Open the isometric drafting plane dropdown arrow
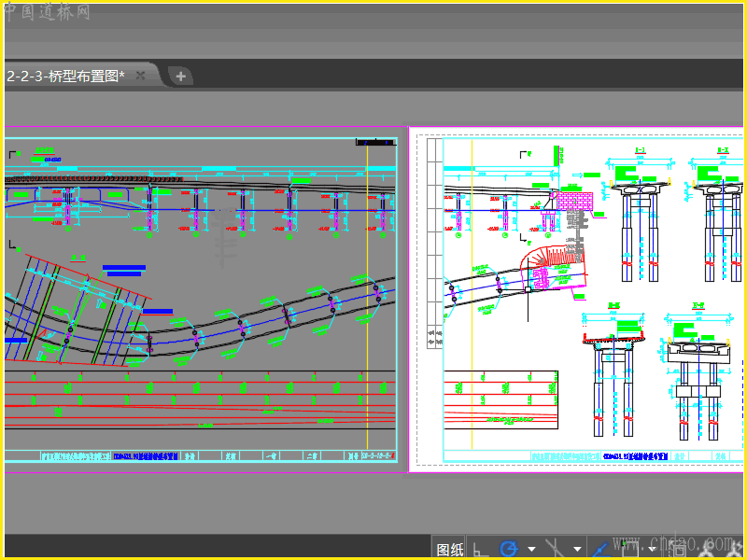747x560 pixels. coord(577,549)
